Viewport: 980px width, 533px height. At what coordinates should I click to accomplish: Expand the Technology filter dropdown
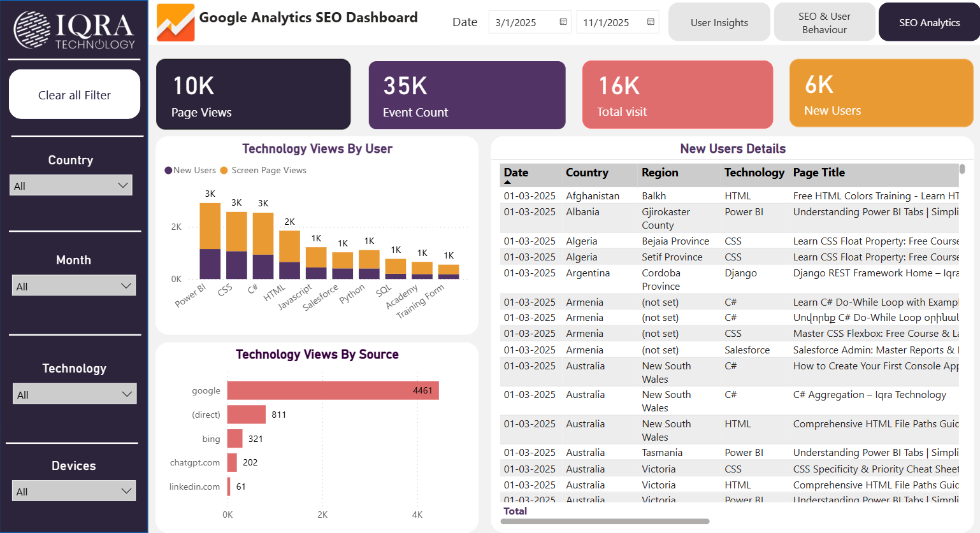(x=75, y=395)
